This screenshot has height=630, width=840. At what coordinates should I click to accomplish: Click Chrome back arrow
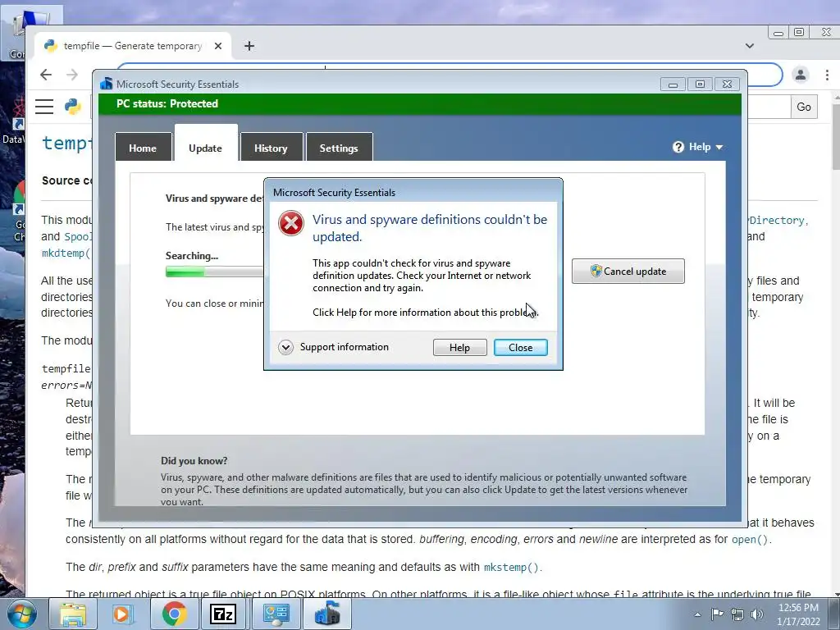tap(46, 75)
